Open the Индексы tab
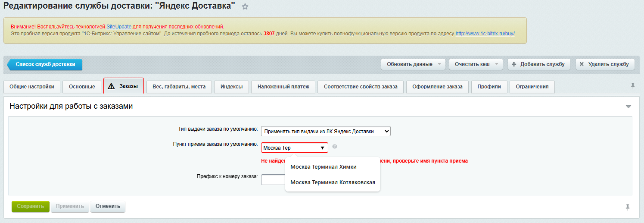This screenshot has height=223, width=644. point(232,87)
